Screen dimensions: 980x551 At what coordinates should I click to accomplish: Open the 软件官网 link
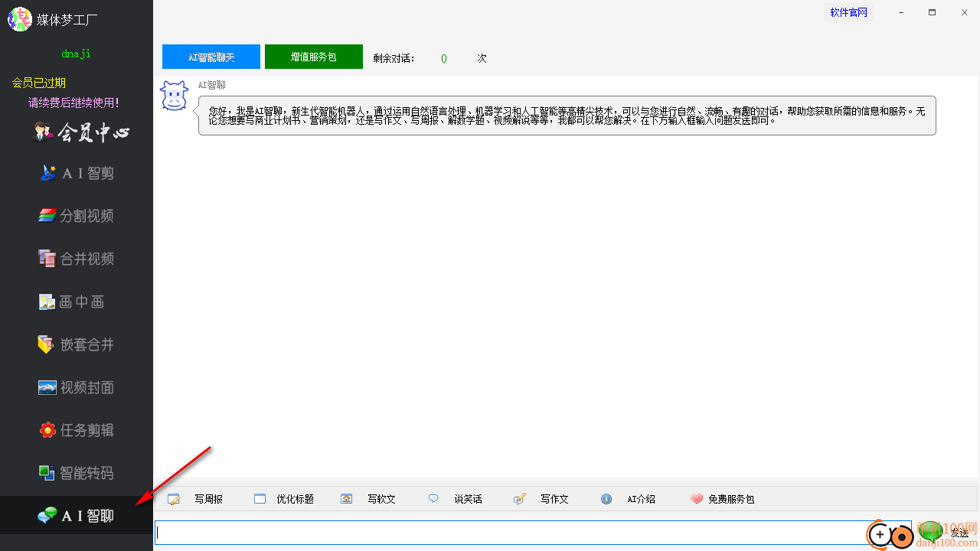click(849, 12)
